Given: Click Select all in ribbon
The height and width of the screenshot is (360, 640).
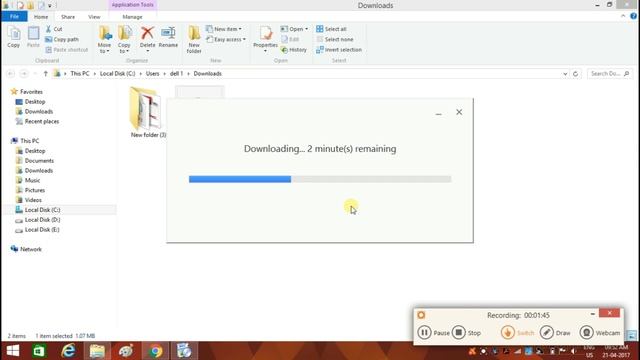Looking at the screenshot, I should (x=331, y=29).
